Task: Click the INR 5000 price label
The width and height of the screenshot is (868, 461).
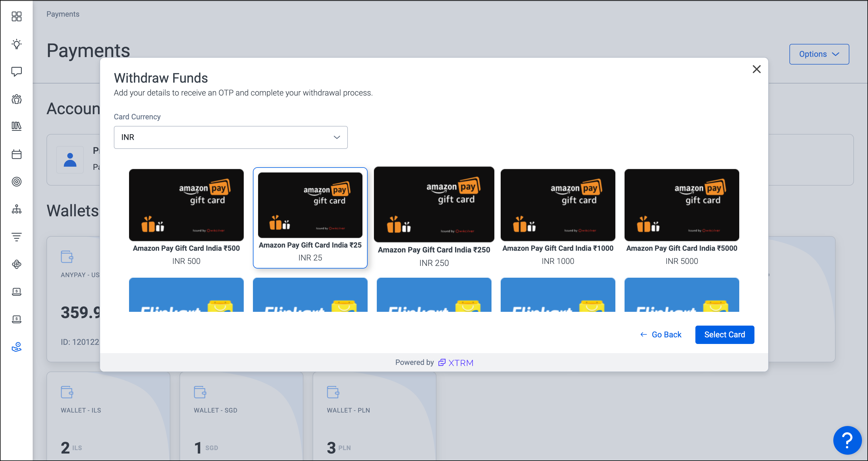Action: [682, 261]
